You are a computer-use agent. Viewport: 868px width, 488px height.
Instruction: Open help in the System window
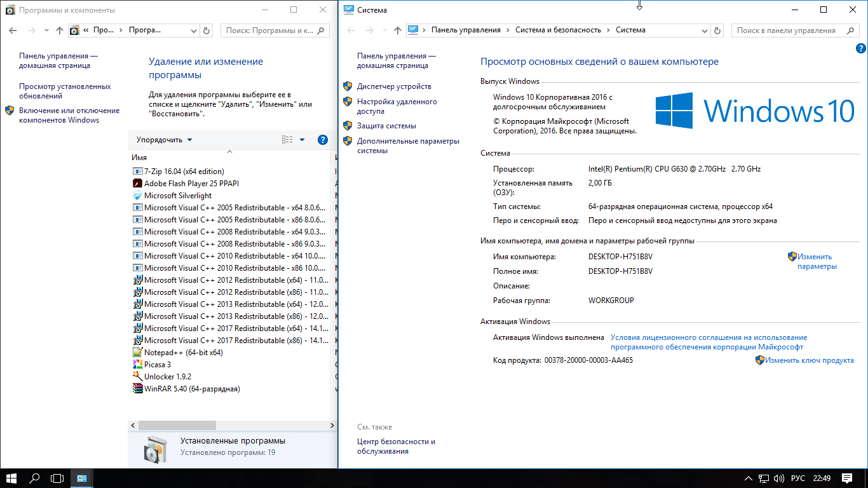click(x=861, y=48)
